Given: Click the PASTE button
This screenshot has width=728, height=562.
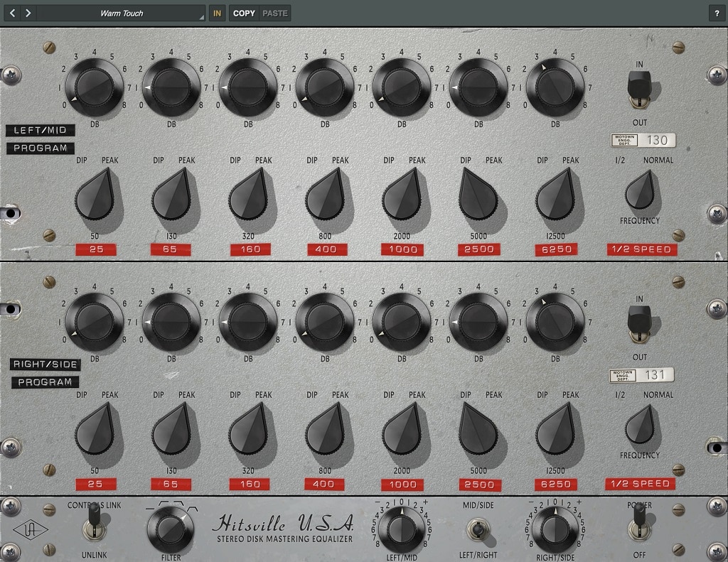Looking at the screenshot, I should (275, 13).
